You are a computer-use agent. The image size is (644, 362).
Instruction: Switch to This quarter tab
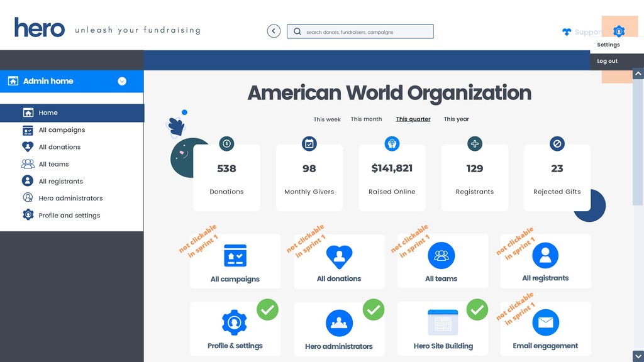tap(413, 119)
